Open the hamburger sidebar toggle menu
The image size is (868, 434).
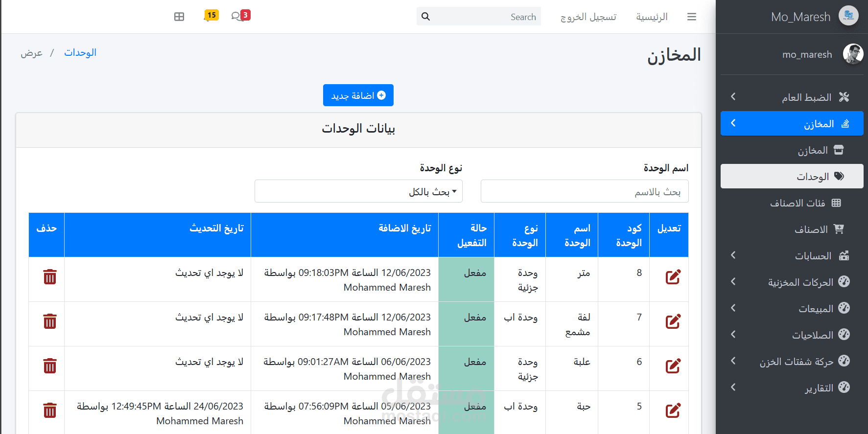(691, 17)
